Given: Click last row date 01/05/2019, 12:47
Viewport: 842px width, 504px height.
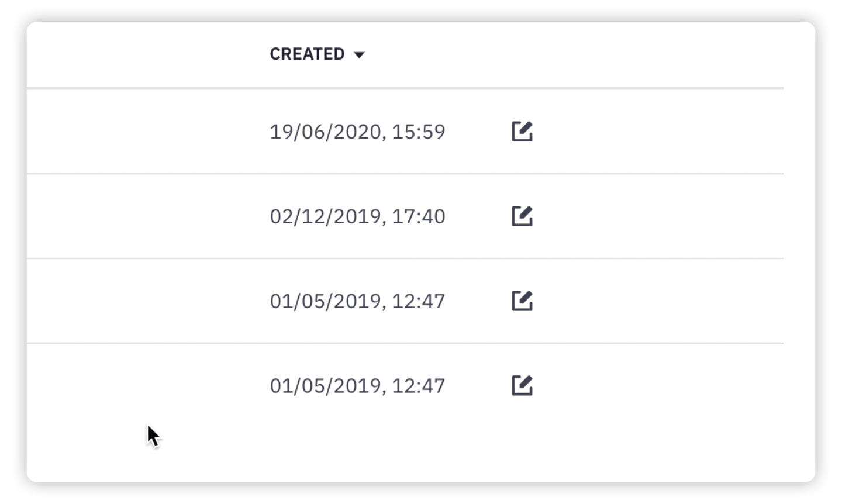Looking at the screenshot, I should [x=357, y=386].
